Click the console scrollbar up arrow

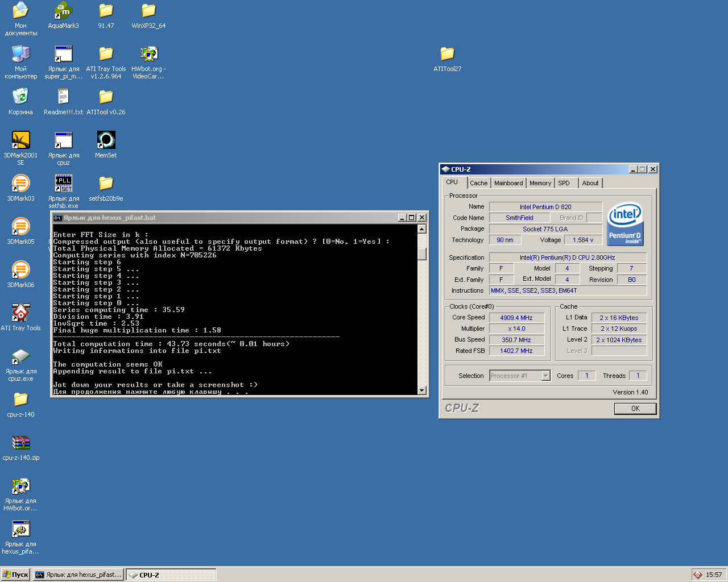point(422,229)
